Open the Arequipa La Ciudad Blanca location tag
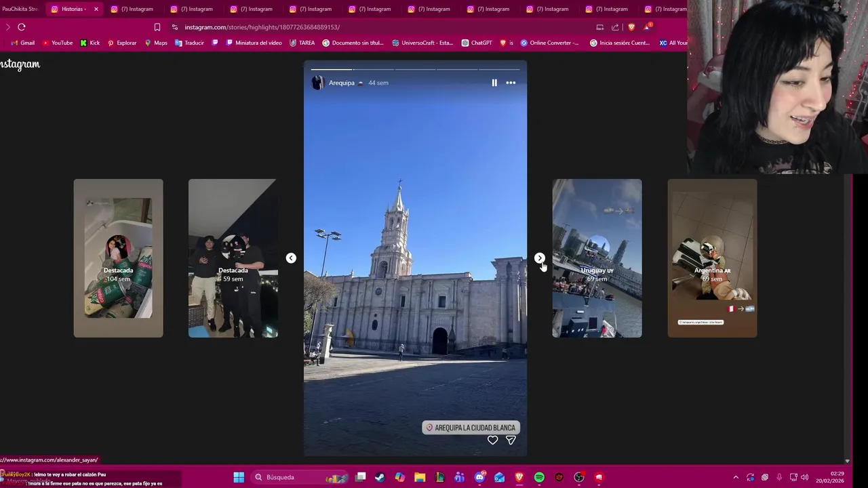This screenshot has width=868, height=488. (x=471, y=428)
